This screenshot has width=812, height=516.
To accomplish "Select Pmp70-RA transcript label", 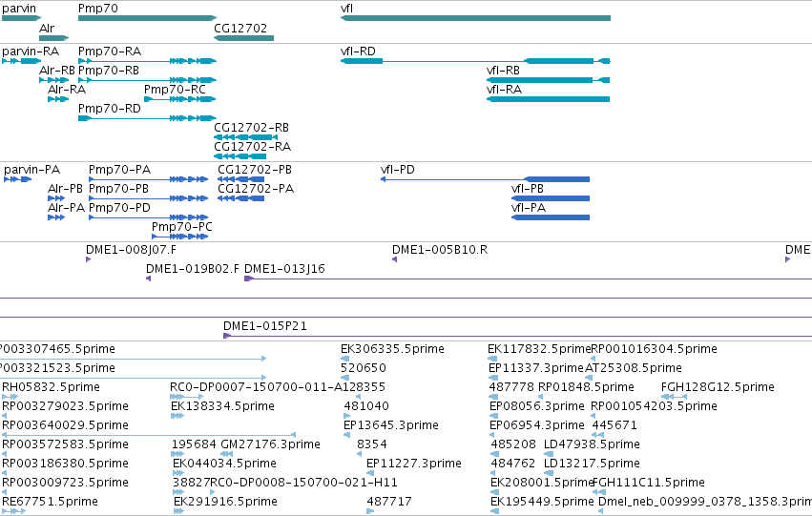I will (110, 52).
